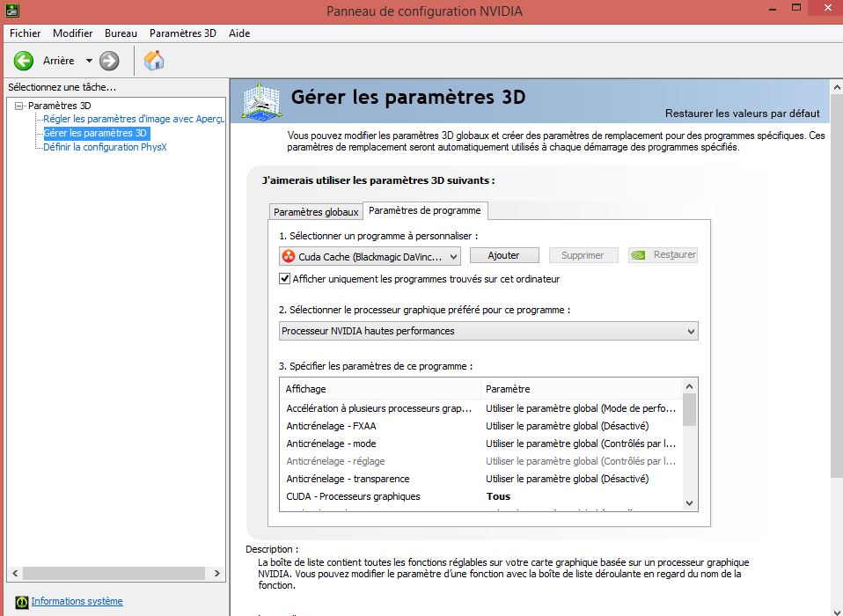Select 'Régler les paramètres d'image avec Aperçu'
The image size is (843, 616).
[134, 119]
